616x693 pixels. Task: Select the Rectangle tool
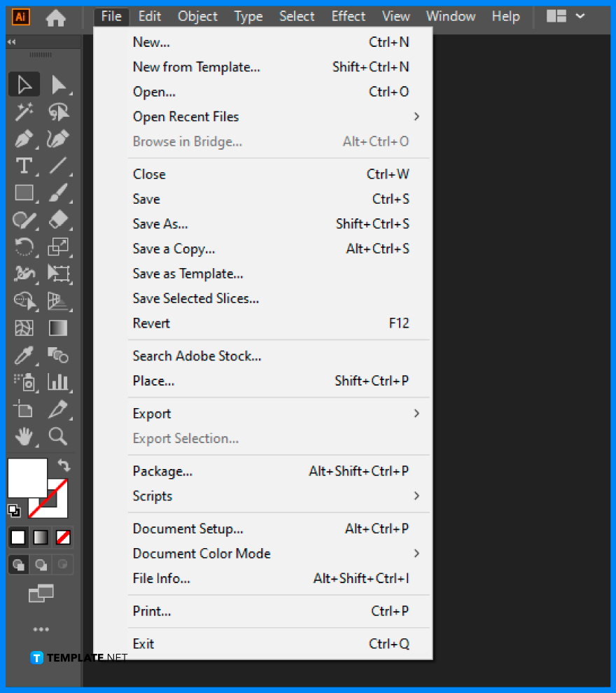coord(24,192)
